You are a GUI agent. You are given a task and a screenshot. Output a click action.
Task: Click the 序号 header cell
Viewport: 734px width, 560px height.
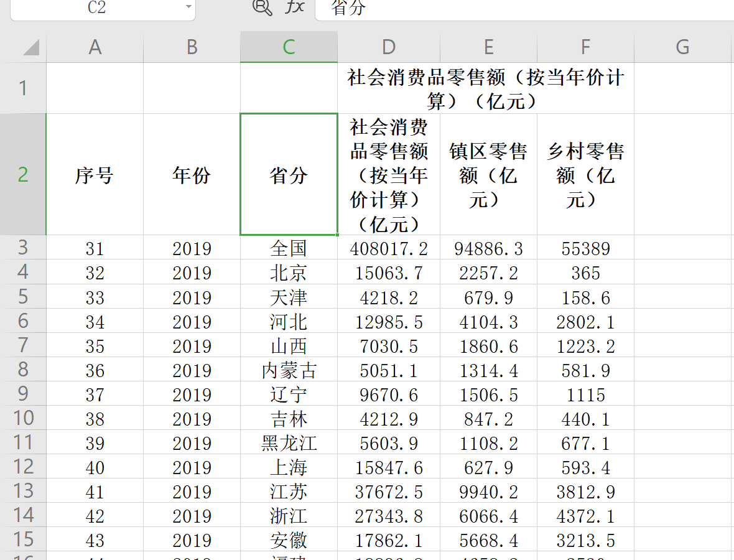[95, 175]
